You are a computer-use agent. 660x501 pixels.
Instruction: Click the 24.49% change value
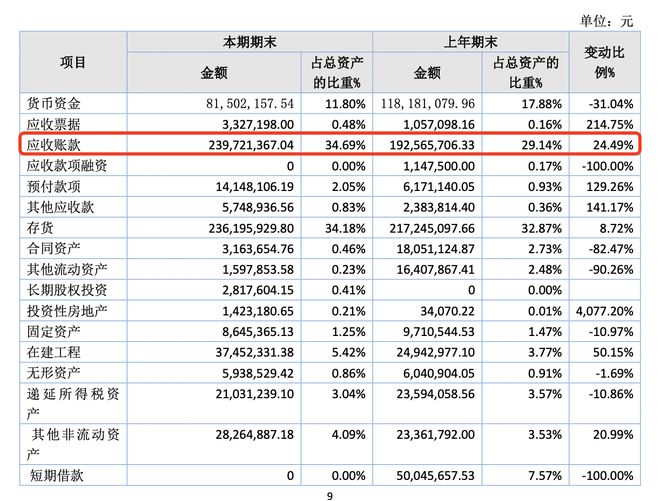point(613,145)
